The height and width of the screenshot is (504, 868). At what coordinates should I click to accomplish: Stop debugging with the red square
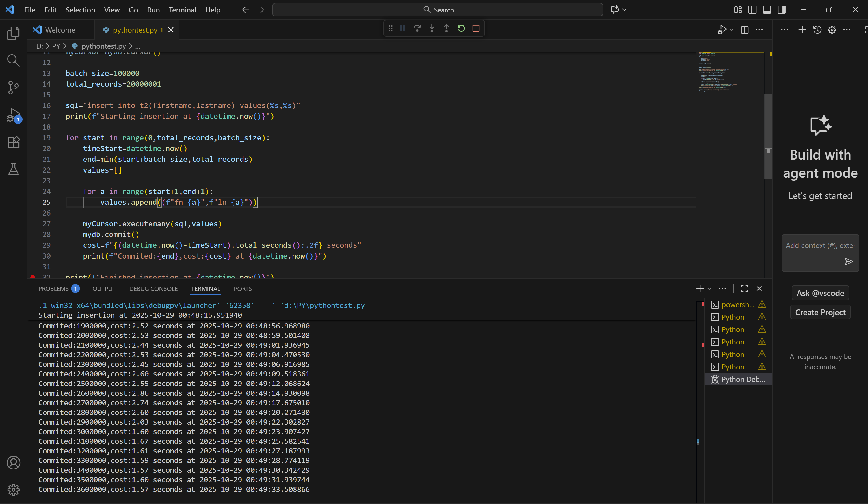476,29
